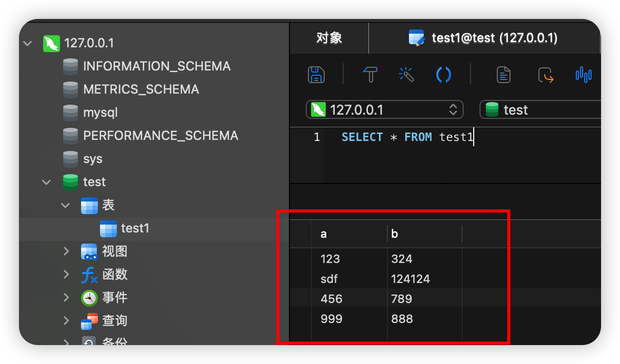Select the mysql database in tree
This screenshot has width=620, height=364.
pos(100,113)
